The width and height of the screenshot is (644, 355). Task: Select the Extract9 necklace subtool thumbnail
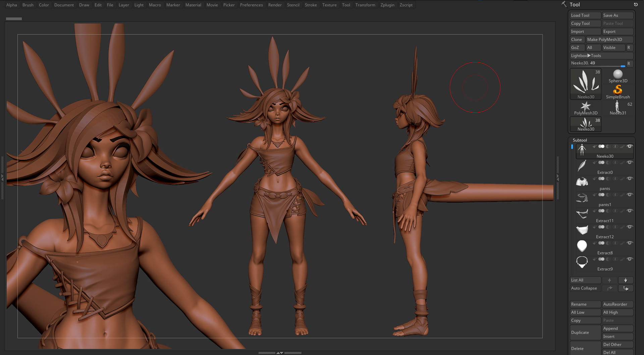pyautogui.click(x=582, y=262)
